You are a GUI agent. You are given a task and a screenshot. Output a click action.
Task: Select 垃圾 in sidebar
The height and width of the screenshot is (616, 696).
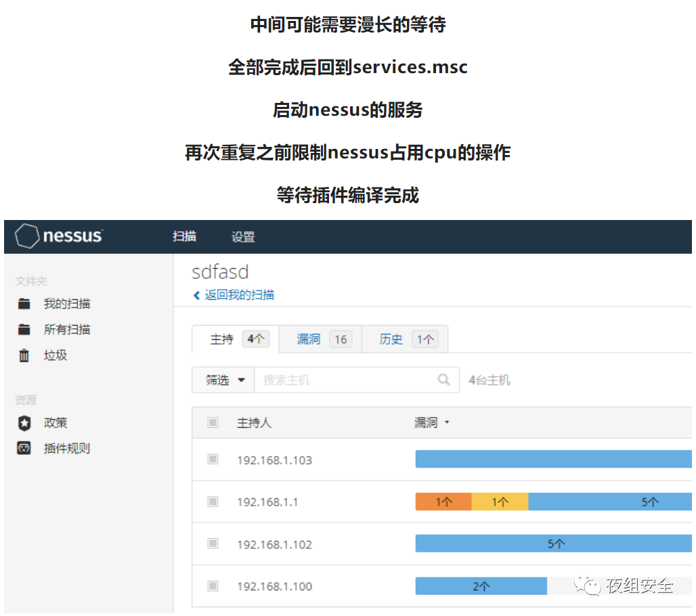coord(56,355)
